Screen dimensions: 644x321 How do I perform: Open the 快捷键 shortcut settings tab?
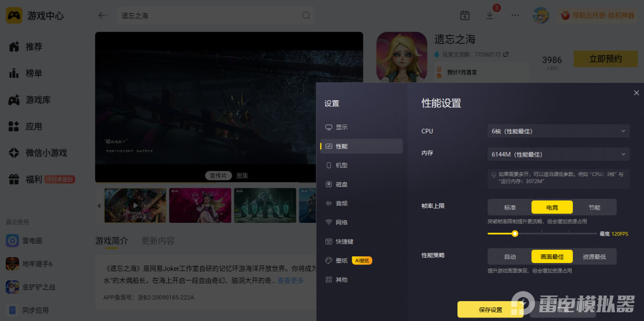tap(361, 242)
